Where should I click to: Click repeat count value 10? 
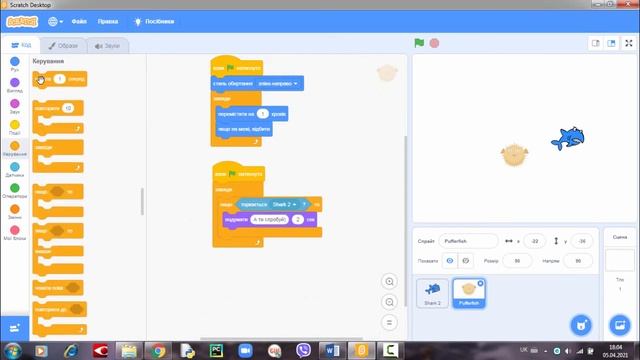coord(68,108)
